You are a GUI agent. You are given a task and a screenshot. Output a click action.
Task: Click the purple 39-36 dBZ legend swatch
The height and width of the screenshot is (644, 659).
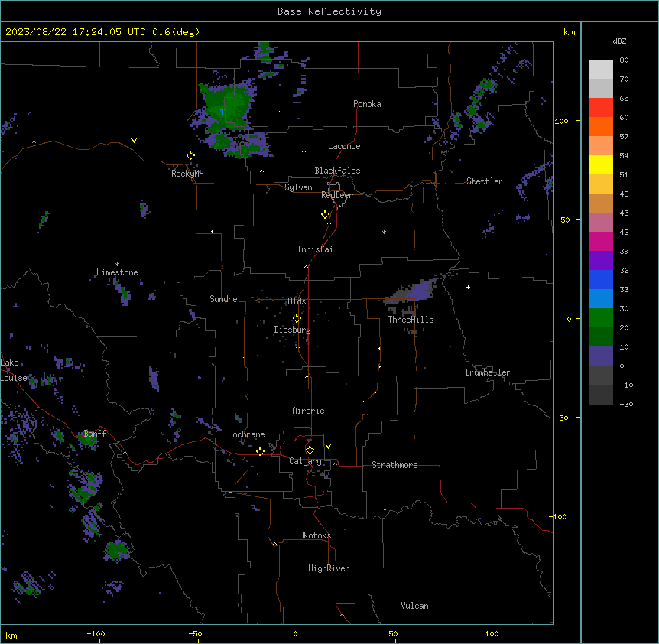tap(601, 261)
